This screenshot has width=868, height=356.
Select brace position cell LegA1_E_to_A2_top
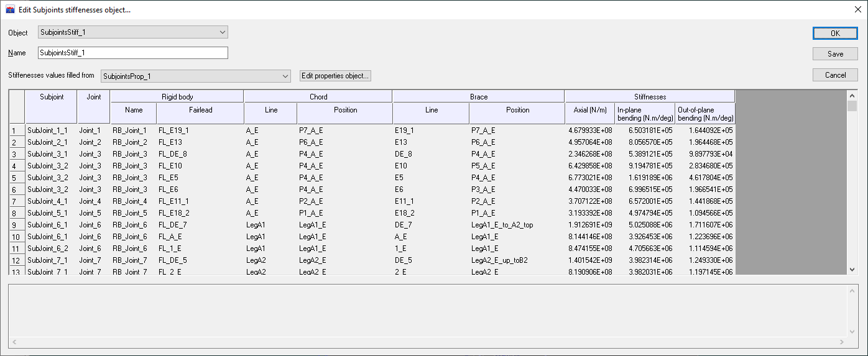(517, 225)
